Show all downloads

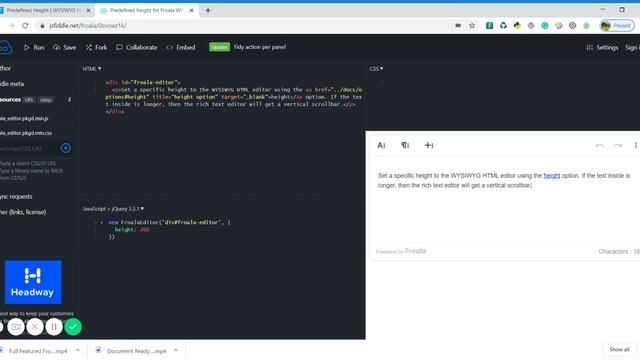(x=619, y=349)
